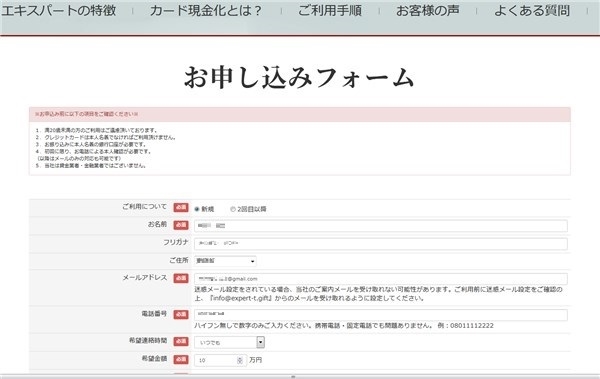The image size is (600, 379).
Task: Click the 希望金額 stepper arrows
Action: point(240,360)
